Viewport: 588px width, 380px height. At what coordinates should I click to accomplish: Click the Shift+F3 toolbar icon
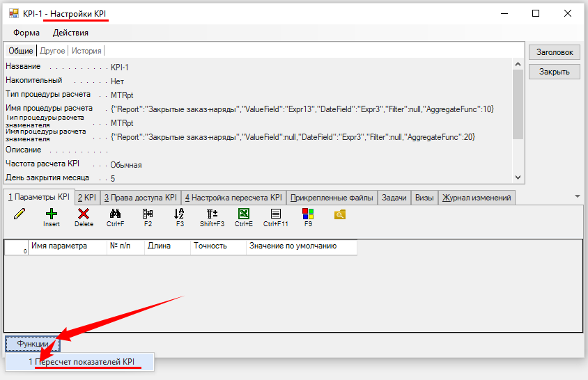[x=212, y=215]
